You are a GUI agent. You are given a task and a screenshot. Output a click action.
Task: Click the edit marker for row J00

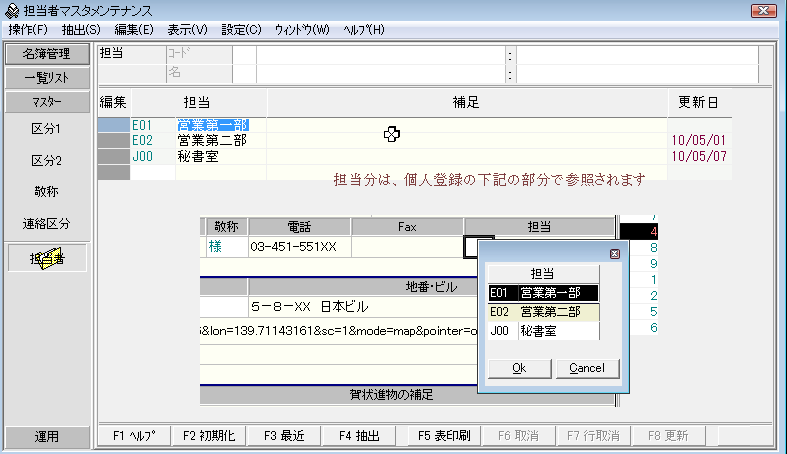pos(114,157)
